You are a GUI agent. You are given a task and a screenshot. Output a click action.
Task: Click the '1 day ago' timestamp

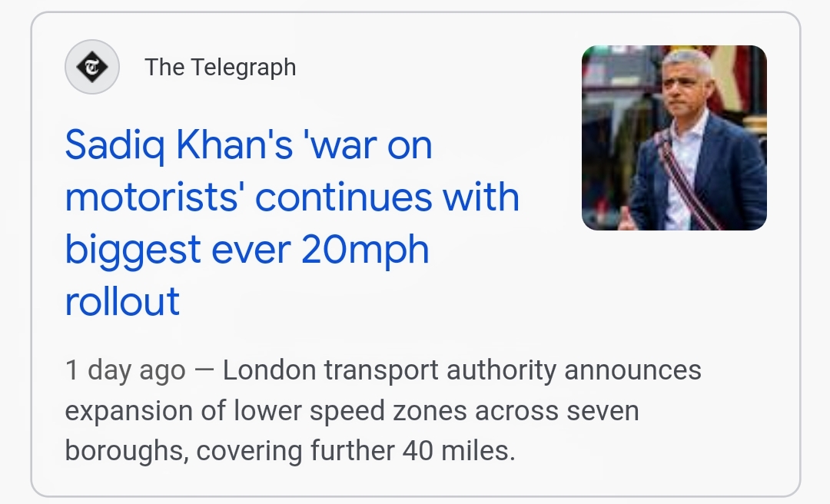pos(125,371)
